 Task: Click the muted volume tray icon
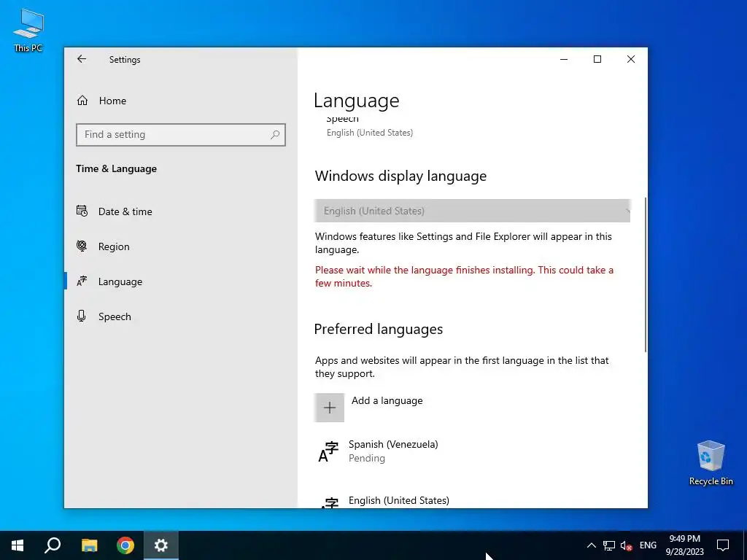coord(627,545)
